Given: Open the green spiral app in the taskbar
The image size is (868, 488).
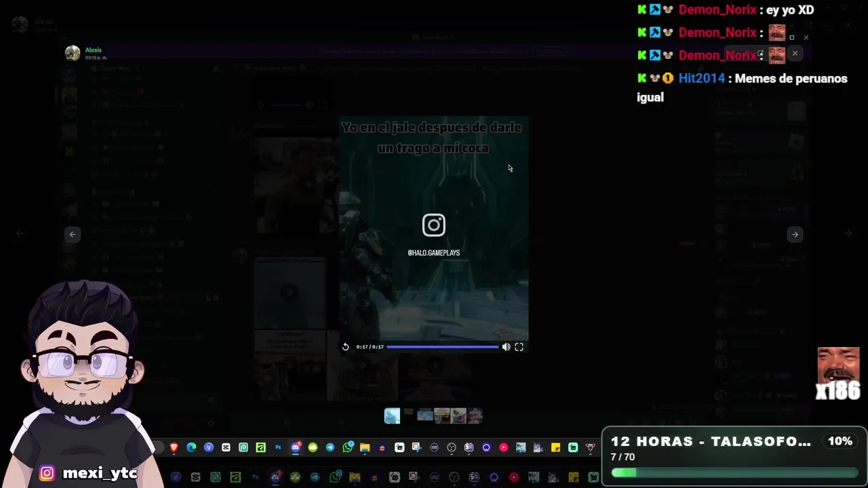Looking at the screenshot, I should click(x=243, y=447).
